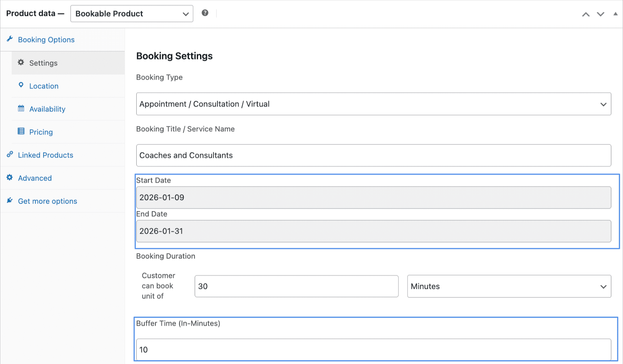Click the Pricing list icon

point(21,131)
